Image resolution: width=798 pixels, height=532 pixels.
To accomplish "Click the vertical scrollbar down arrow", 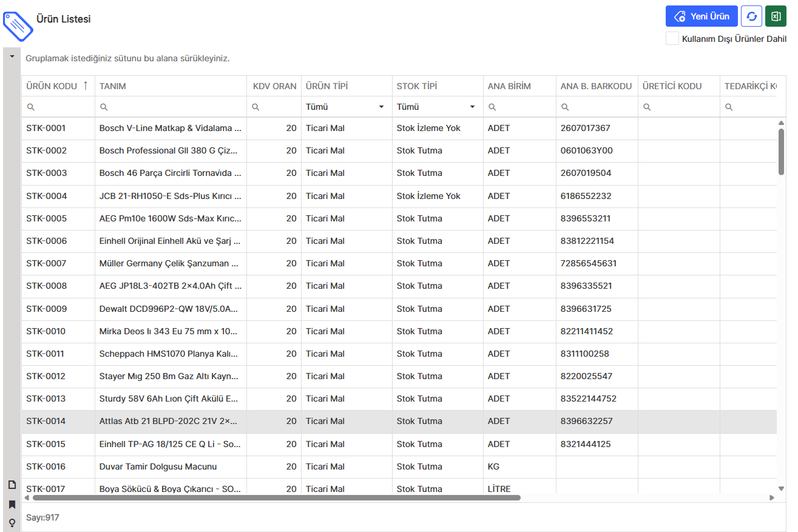I will click(781, 488).
